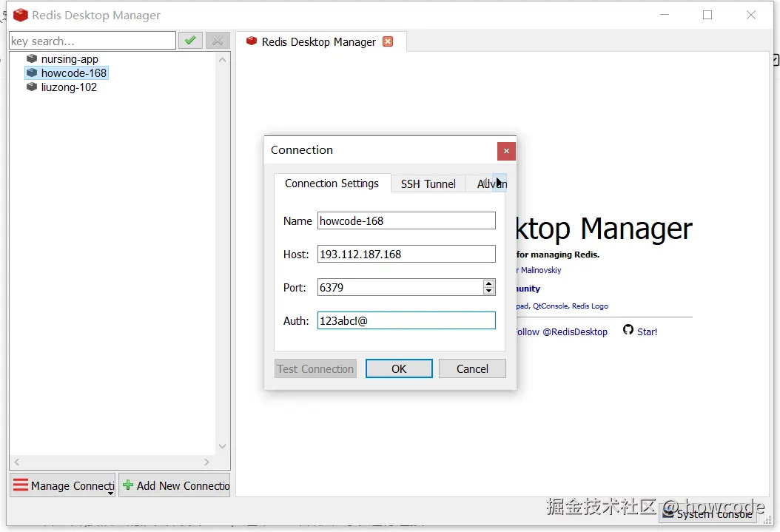Viewport: 780px width, 532px height.
Task: Click the GitHub Star icon
Action: [628, 330]
